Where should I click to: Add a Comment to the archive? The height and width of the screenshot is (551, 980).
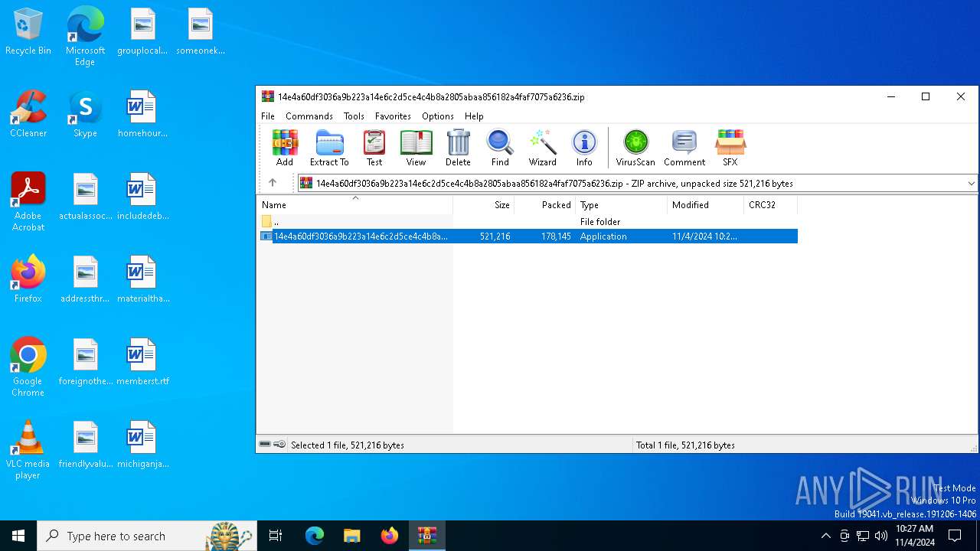(684, 148)
